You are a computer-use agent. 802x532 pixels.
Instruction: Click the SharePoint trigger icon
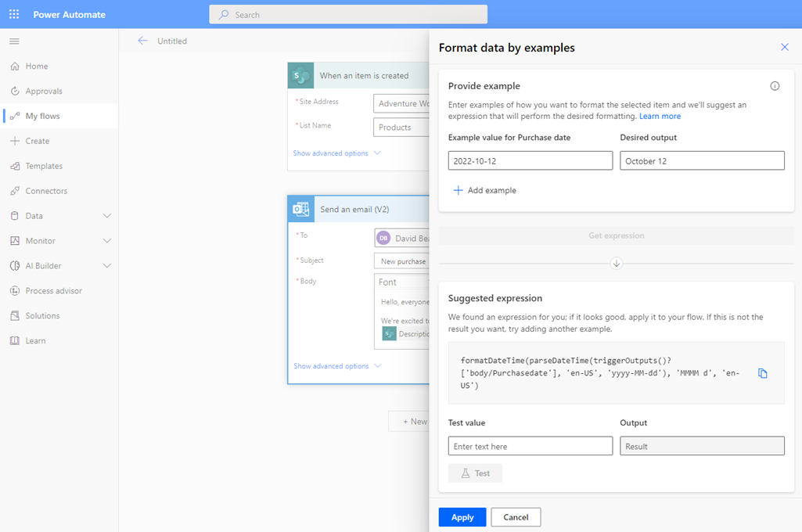click(x=301, y=76)
